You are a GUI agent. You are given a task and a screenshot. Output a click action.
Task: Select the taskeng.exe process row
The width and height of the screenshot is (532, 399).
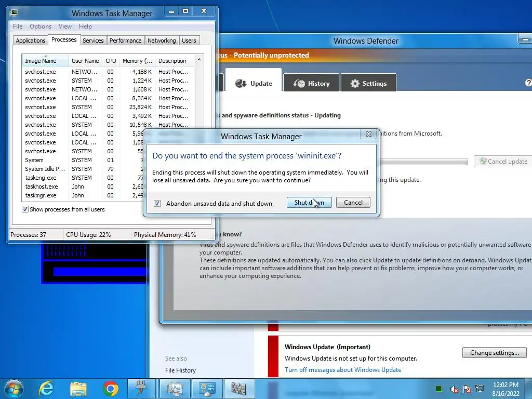(83, 178)
